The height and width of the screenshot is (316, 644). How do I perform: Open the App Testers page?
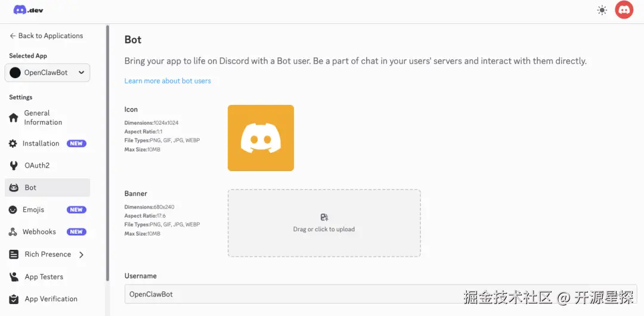pos(47,277)
